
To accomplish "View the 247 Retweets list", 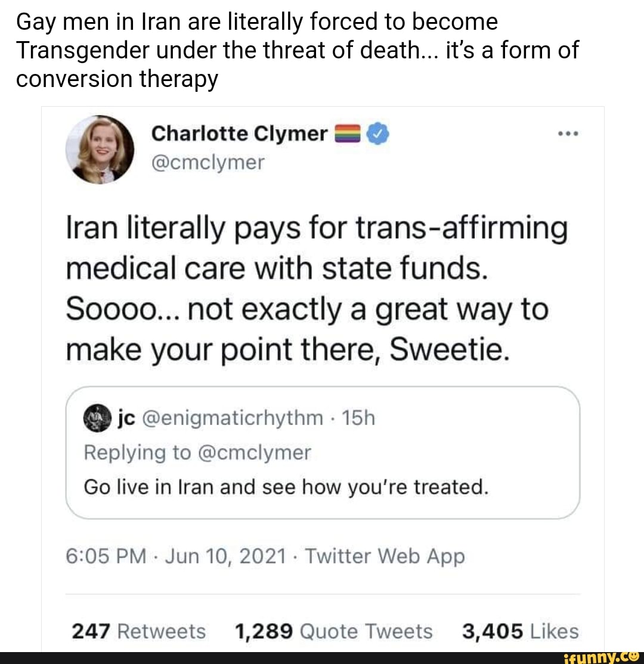I will (138, 631).
